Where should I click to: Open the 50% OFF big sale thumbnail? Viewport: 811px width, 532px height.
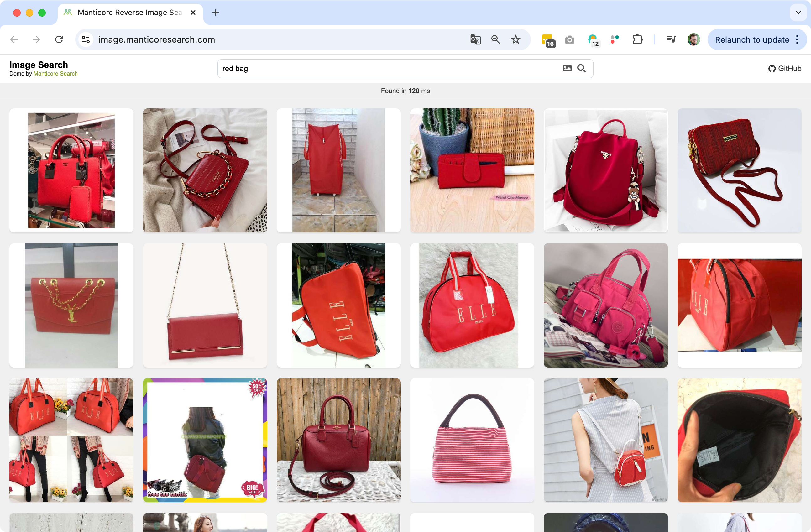[205, 440]
